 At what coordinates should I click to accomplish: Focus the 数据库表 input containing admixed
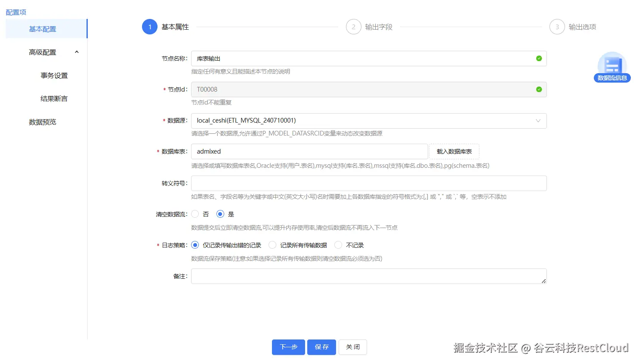309,151
